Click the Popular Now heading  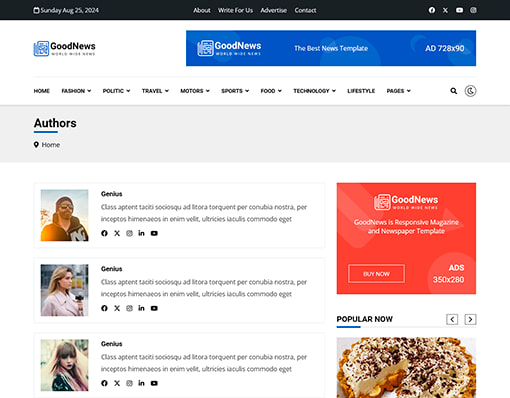365,319
